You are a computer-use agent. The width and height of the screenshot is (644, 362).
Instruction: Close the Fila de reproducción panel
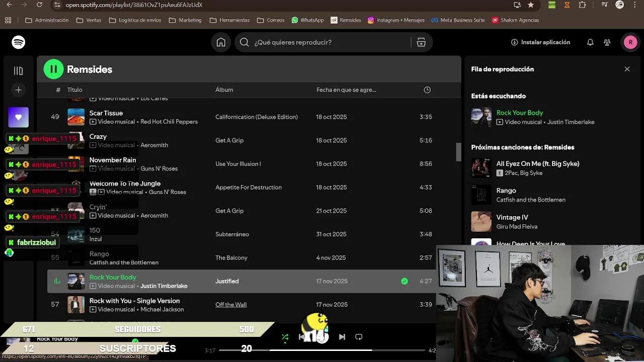[x=627, y=69]
